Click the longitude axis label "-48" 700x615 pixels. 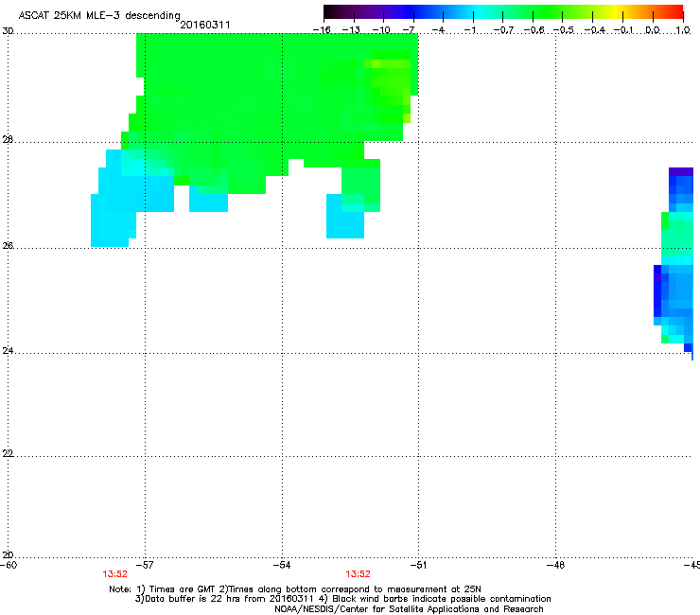click(555, 565)
